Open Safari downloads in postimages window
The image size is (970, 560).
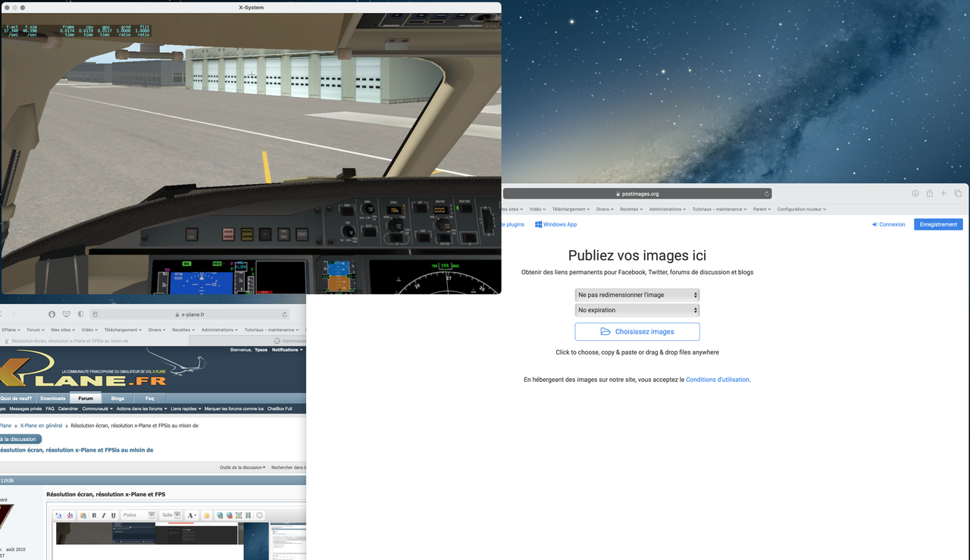click(915, 193)
